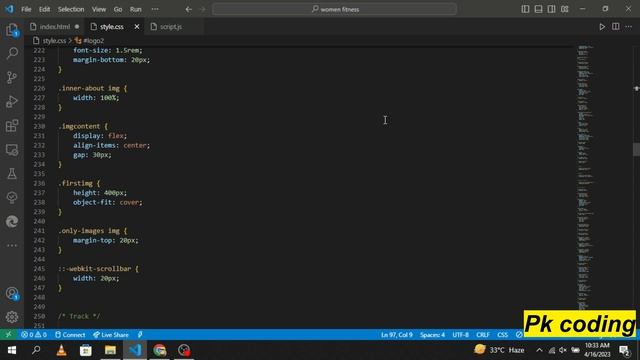The image size is (640, 360).
Task: Show additional views ellipsis in activity bar
Action: [12, 245]
